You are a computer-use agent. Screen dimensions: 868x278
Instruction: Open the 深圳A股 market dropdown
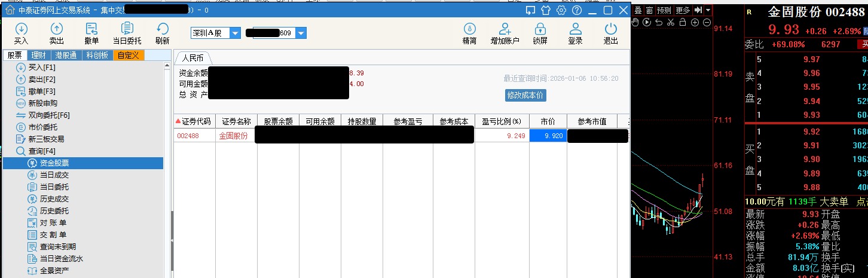click(215, 33)
